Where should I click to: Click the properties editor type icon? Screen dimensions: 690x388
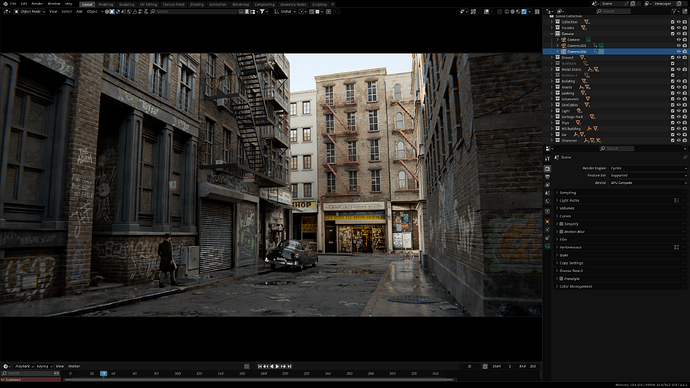pyautogui.click(x=548, y=149)
